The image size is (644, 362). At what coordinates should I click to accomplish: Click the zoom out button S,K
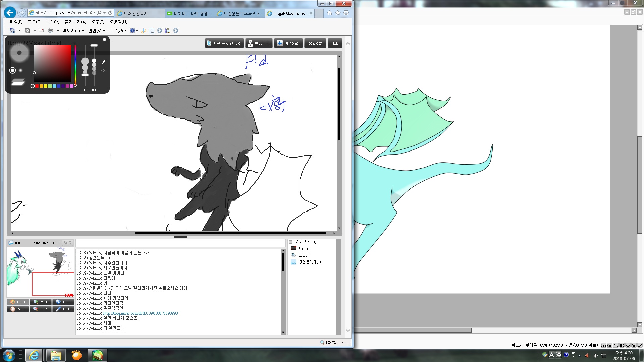[x=41, y=309]
